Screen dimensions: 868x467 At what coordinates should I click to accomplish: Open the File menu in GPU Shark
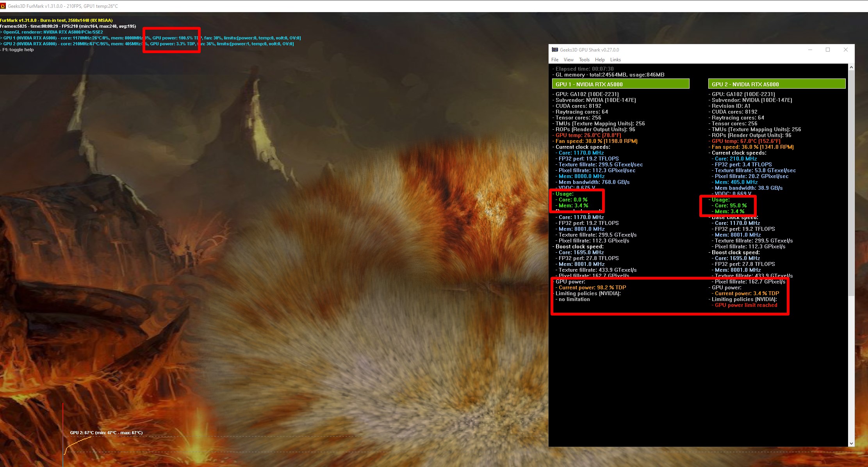coord(555,60)
